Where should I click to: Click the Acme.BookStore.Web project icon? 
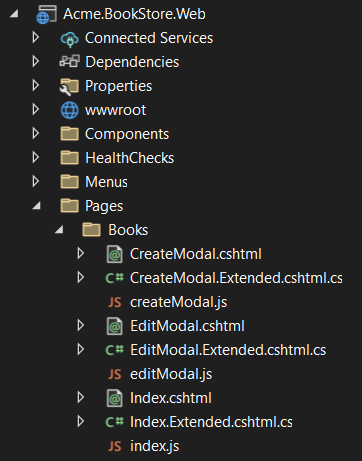coord(46,15)
